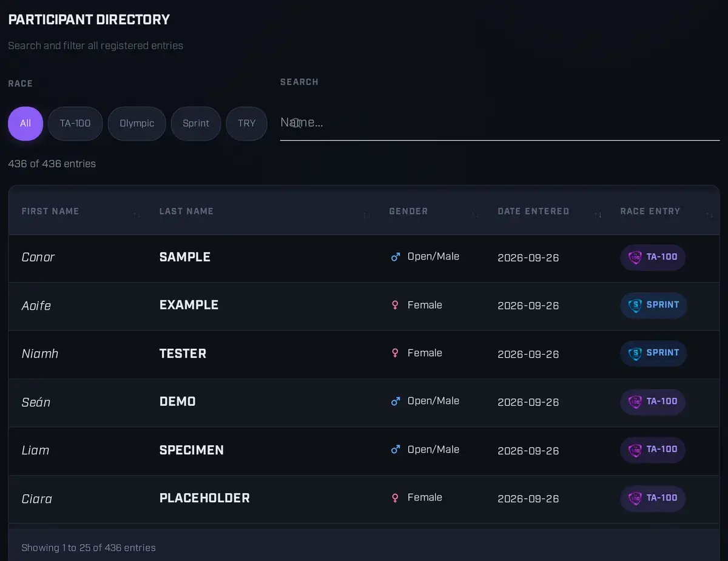Click the TA-100 shield icon in Conor's row
Screen dimensions: 728x561
635,257
